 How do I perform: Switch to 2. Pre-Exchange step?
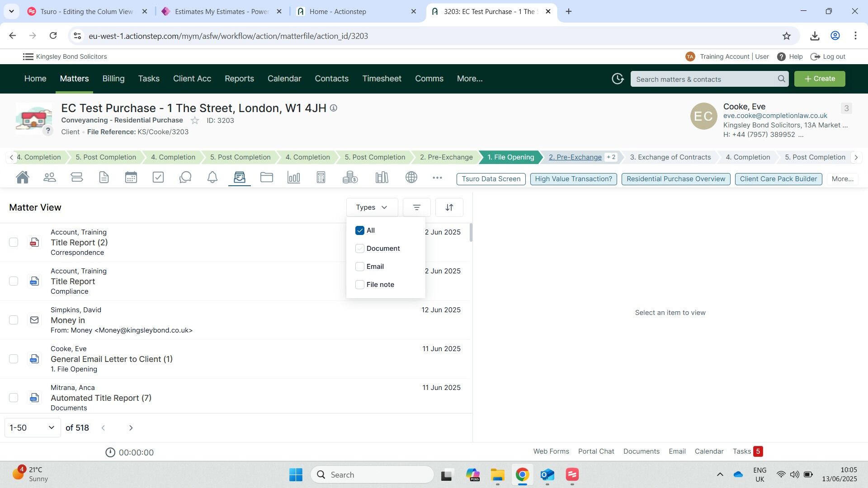click(x=575, y=157)
